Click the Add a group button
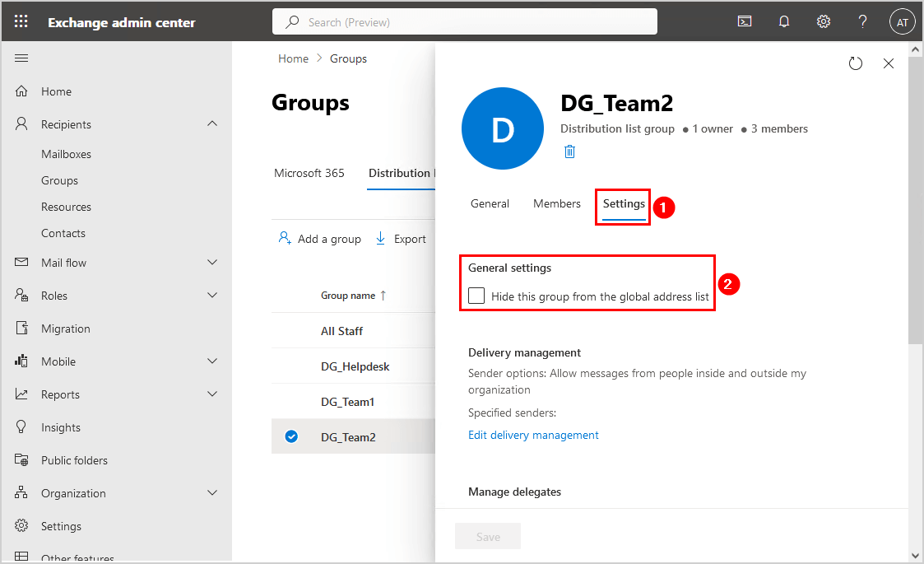 pos(320,239)
